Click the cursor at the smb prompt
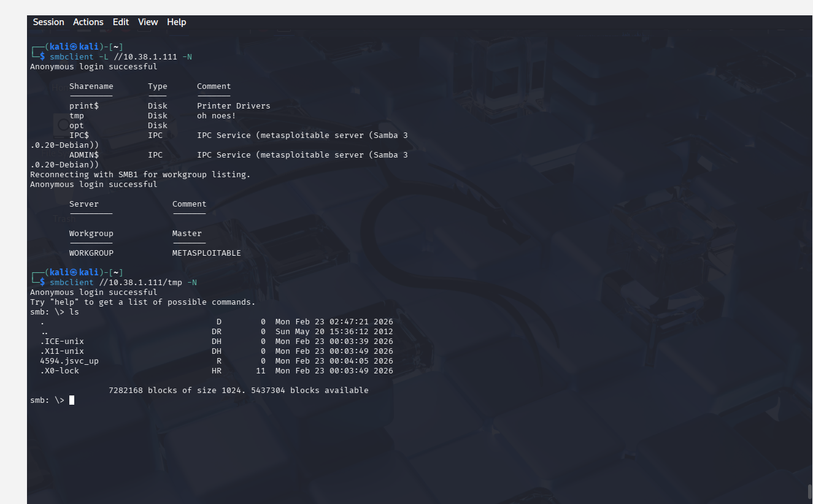The image size is (813, 504). tap(72, 400)
